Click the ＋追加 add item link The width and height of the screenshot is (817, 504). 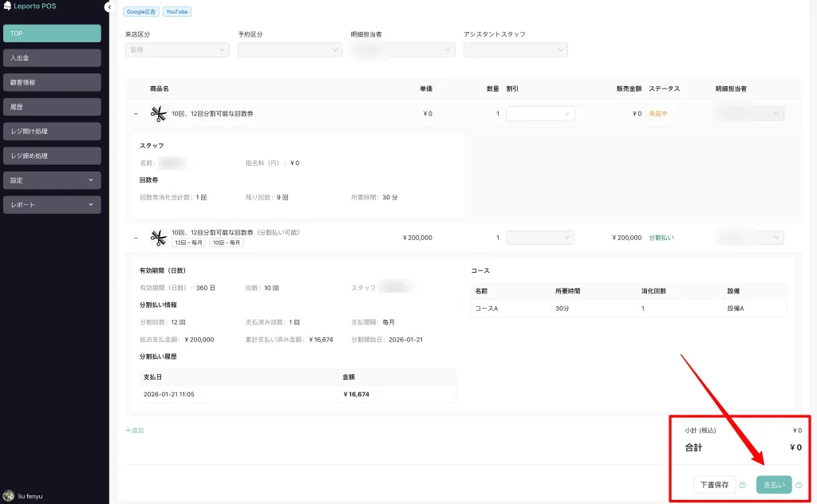pos(135,431)
